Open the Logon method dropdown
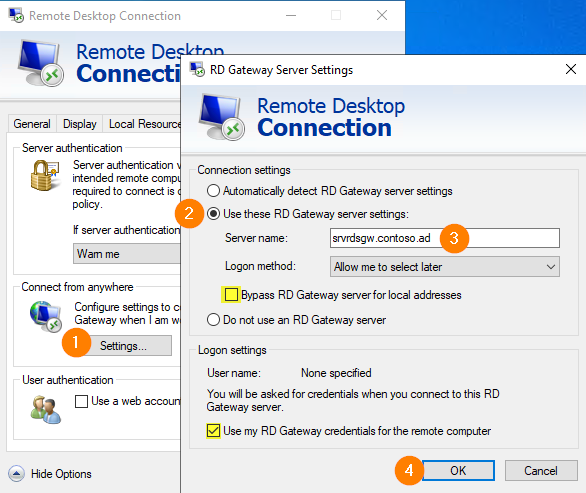 [445, 266]
